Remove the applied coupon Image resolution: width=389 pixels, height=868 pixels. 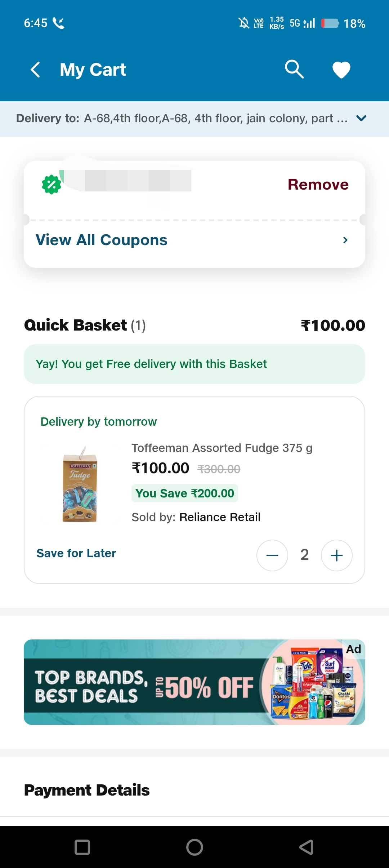(318, 185)
